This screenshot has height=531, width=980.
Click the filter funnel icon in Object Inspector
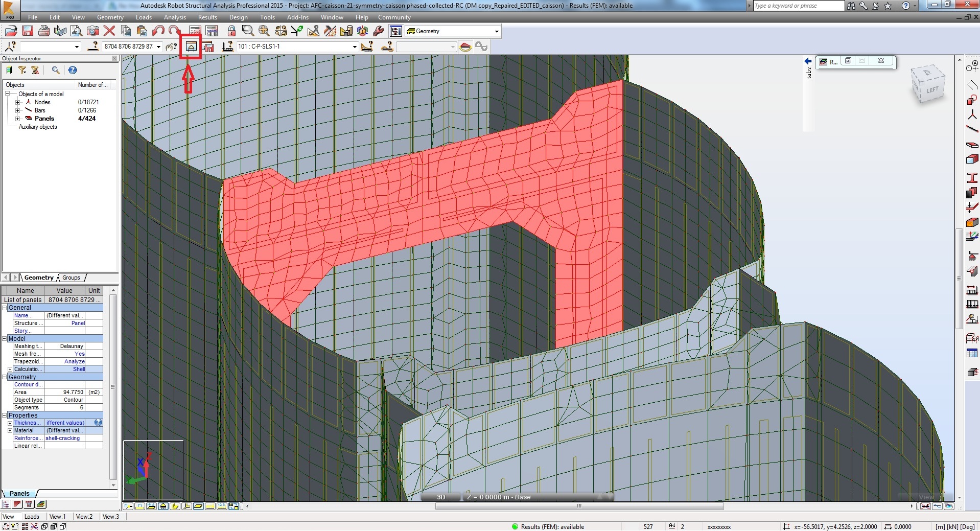point(22,70)
